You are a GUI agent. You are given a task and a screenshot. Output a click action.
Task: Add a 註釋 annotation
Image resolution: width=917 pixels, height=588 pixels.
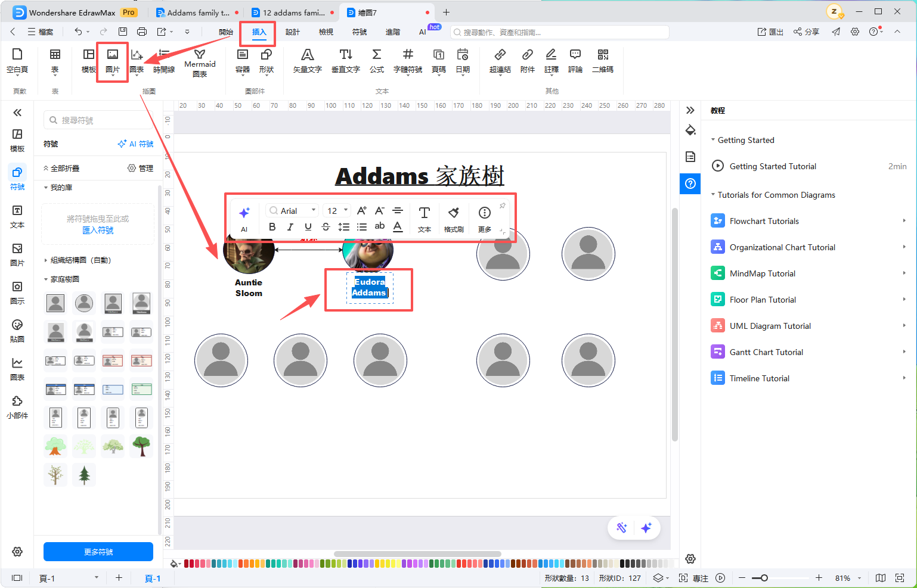click(x=552, y=61)
